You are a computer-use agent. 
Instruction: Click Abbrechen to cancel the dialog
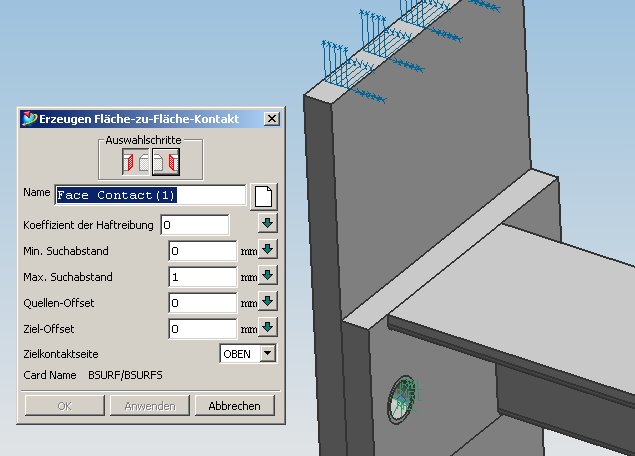coord(234,405)
